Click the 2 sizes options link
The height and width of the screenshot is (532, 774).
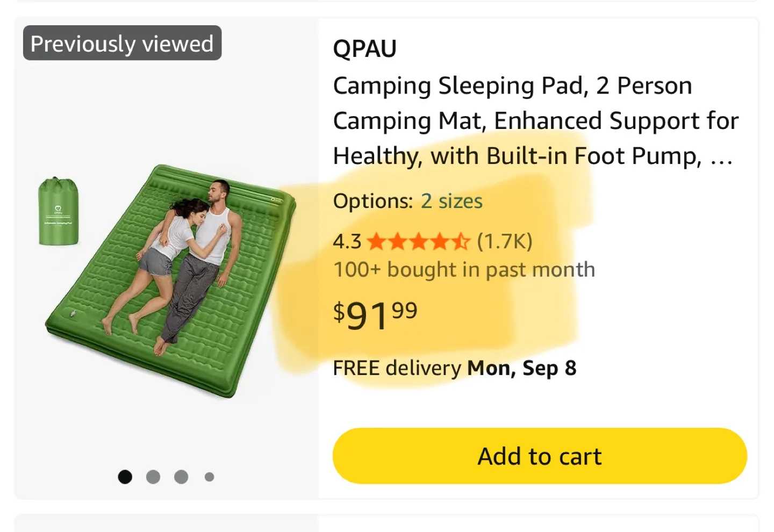(451, 201)
